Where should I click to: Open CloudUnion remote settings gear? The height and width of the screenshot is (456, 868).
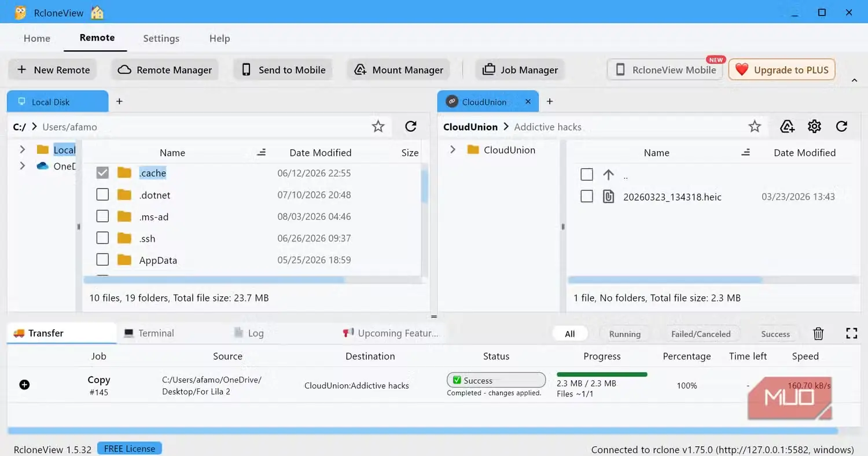(x=814, y=126)
